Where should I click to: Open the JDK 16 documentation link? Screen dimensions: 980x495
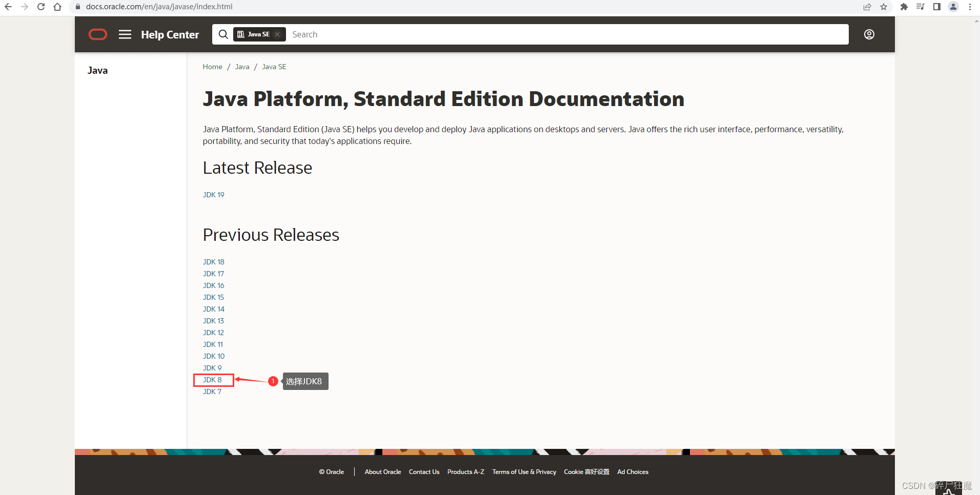click(x=213, y=285)
